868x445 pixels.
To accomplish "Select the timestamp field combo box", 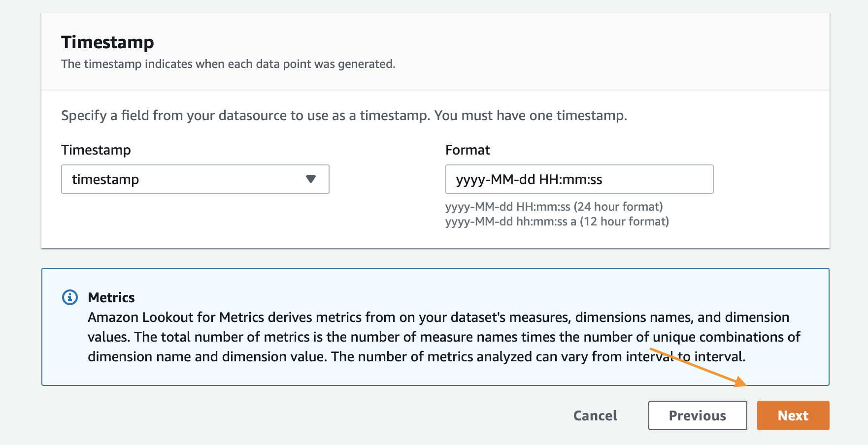I will coord(195,179).
